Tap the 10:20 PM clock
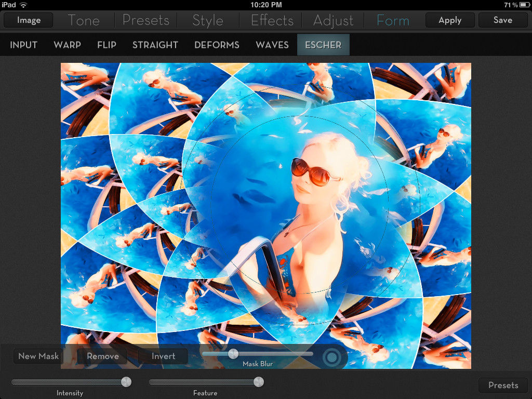The height and width of the screenshot is (399, 532). coord(266,5)
